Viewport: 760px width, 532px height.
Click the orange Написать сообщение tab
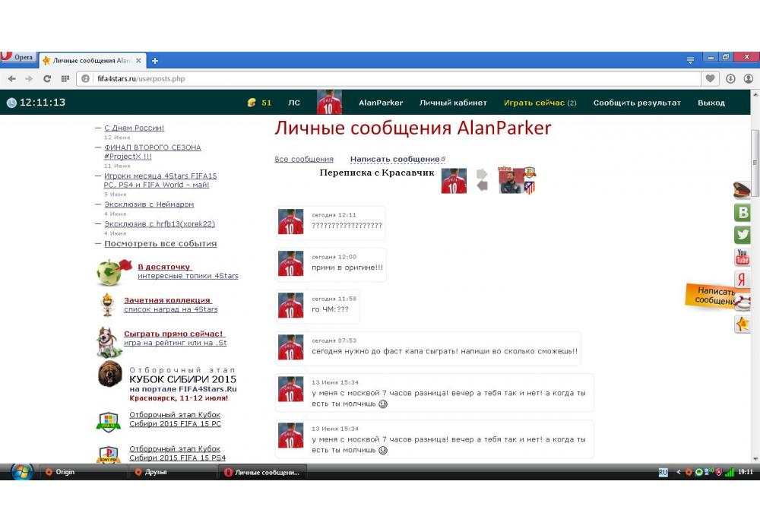711,296
